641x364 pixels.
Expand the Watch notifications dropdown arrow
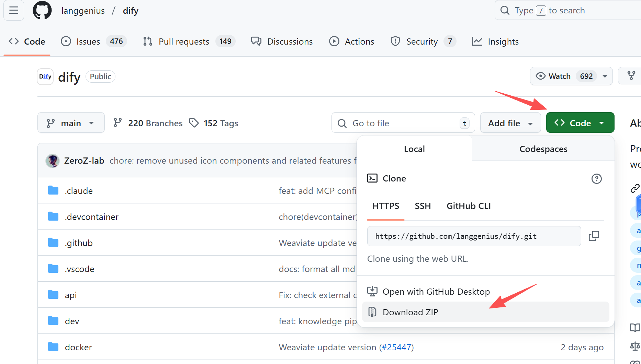tap(605, 76)
